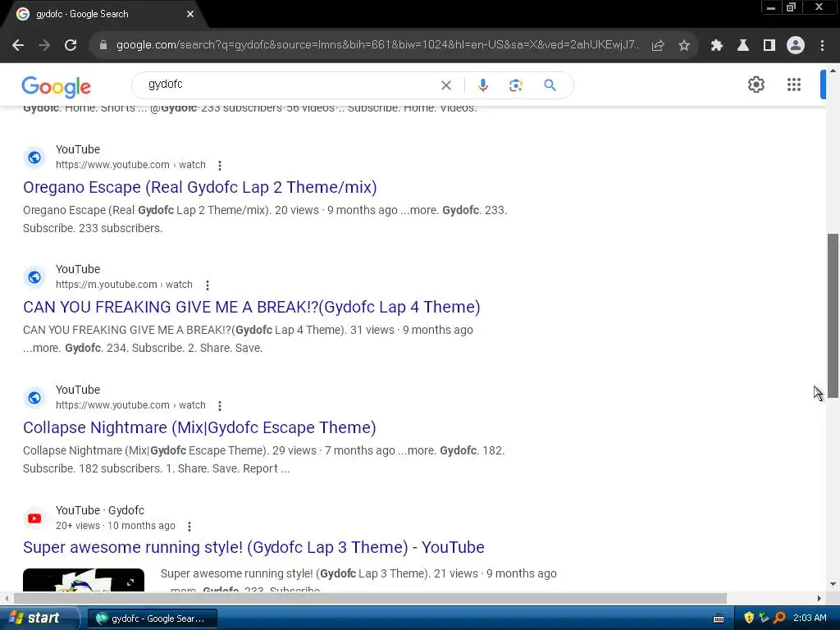Submit search using the magnifier icon
Image resolution: width=840 pixels, height=630 pixels.
pyautogui.click(x=550, y=85)
